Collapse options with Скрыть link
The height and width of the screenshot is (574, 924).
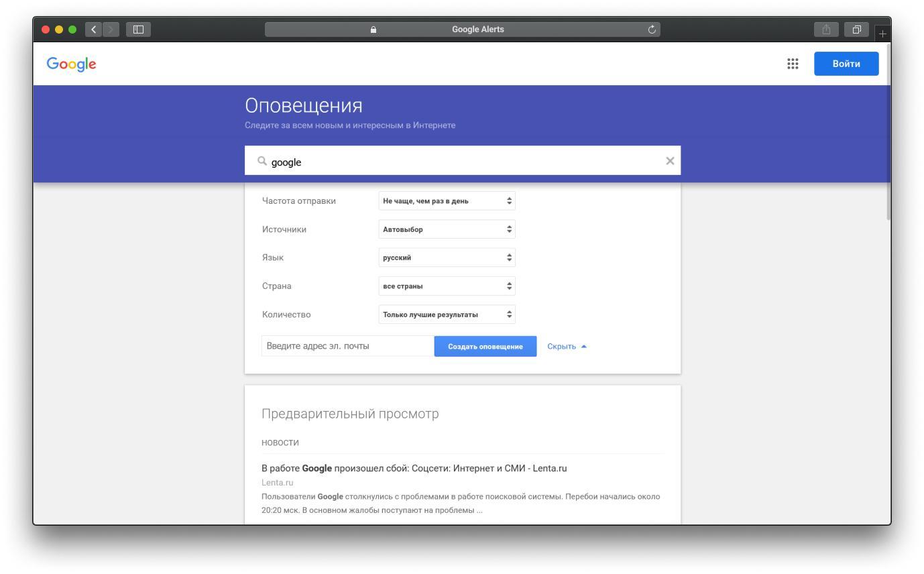tap(567, 347)
